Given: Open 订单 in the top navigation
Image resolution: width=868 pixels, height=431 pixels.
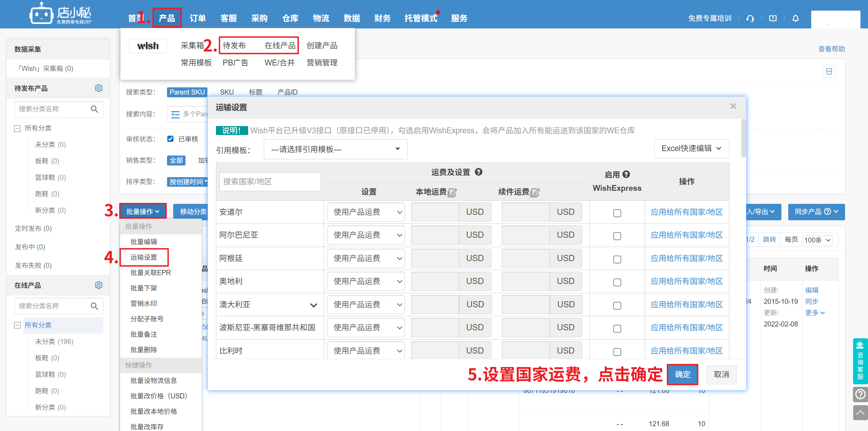Looking at the screenshot, I should [197, 18].
